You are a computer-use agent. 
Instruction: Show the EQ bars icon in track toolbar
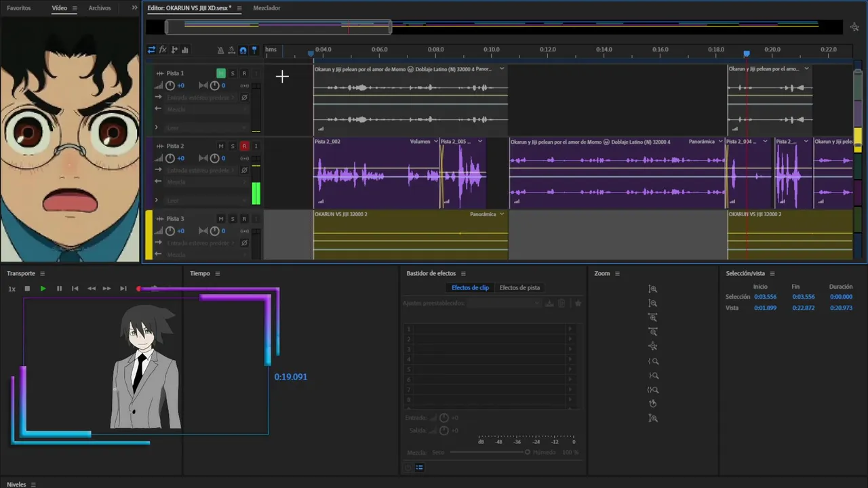pos(185,49)
